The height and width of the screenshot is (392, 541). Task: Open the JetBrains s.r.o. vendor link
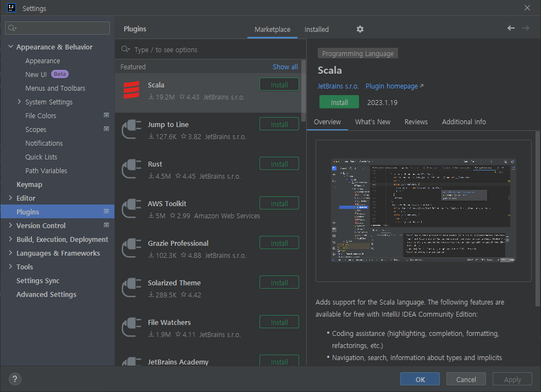click(338, 86)
